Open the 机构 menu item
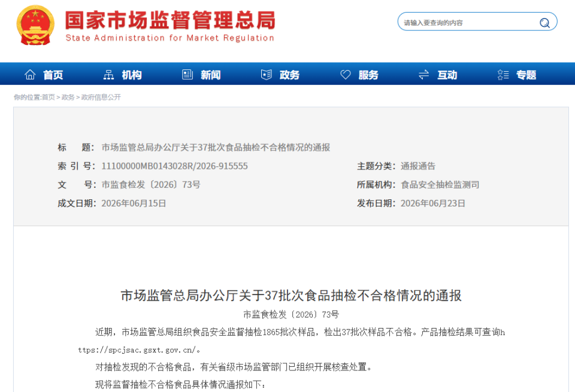The image size is (575, 392). tap(132, 75)
